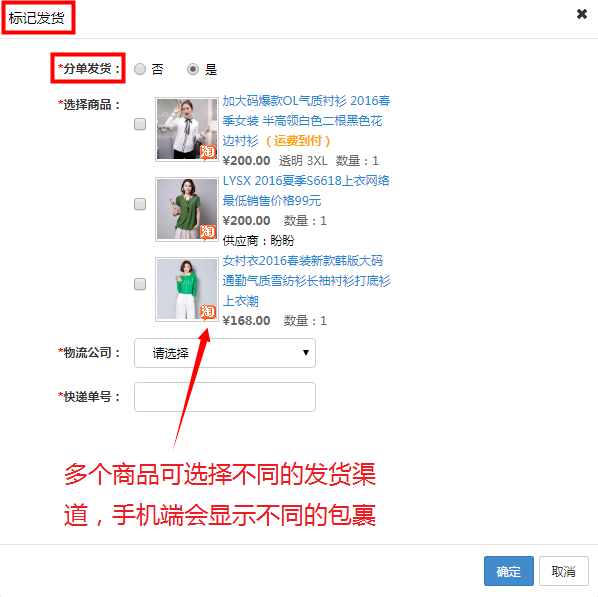Check the box for the OL white shirt product
Viewport: 598px width, 597px height.
tap(140, 124)
